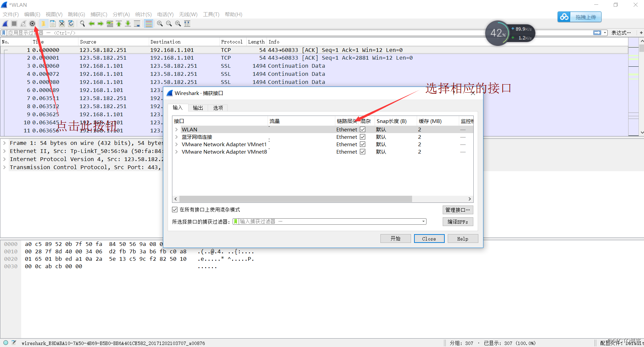Click 编译BPFs button

pos(458,222)
